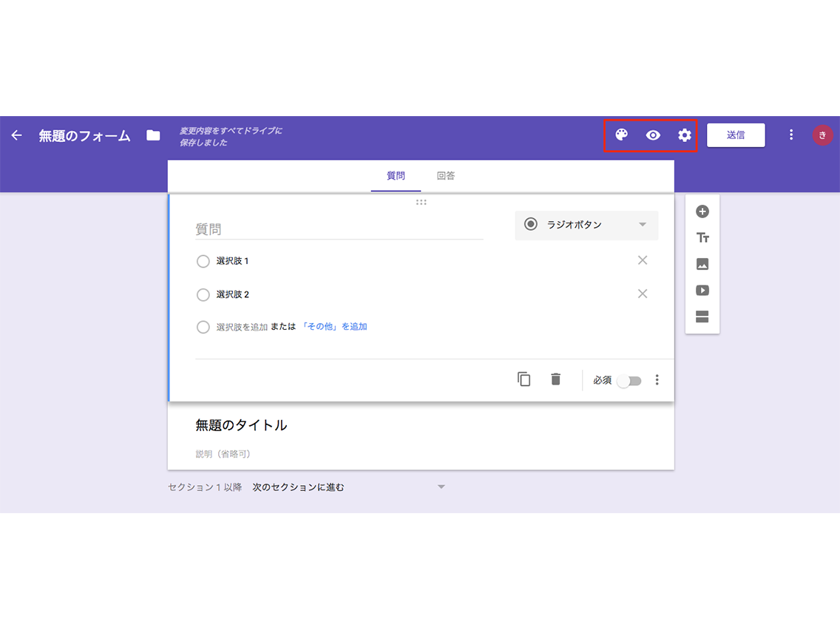Open the ラジオボタン question type dropdown
840x630 pixels.
click(586, 225)
